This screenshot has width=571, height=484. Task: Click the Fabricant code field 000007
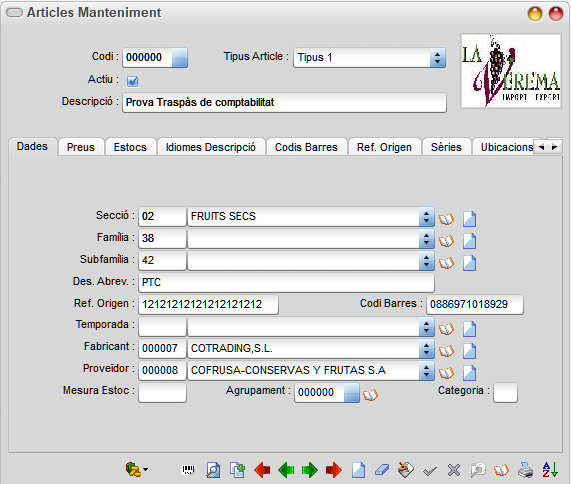(162, 349)
